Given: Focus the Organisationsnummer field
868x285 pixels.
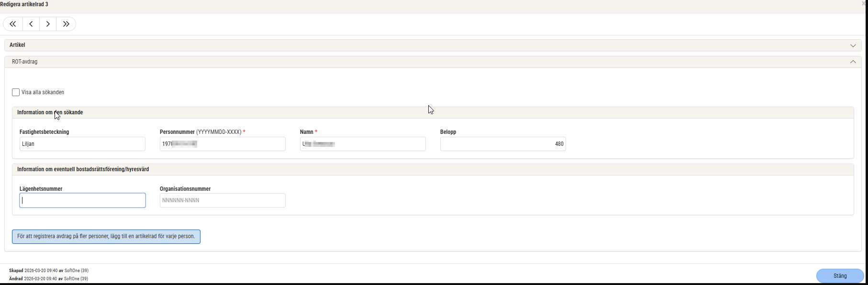Looking at the screenshot, I should point(223,200).
